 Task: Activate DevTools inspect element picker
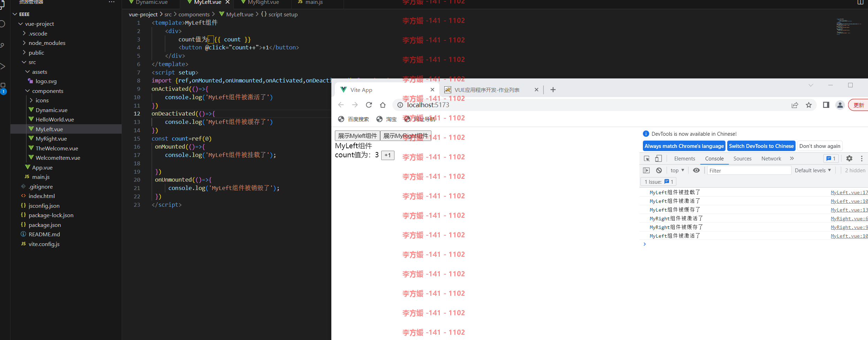(x=647, y=158)
